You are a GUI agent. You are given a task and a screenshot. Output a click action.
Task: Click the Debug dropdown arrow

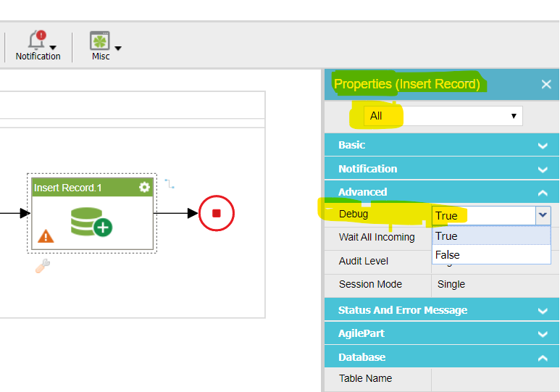click(543, 215)
